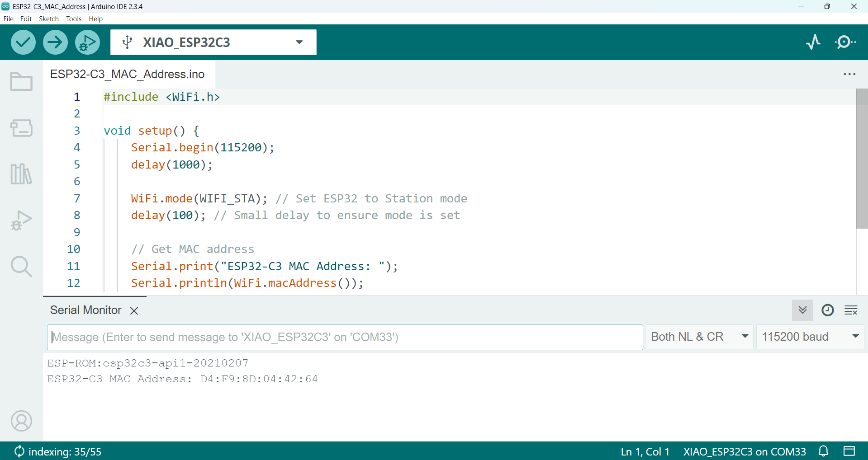Viewport: 868px width, 460px height.
Task: Click the indexing: 35/55 status text
Action: 65,451
